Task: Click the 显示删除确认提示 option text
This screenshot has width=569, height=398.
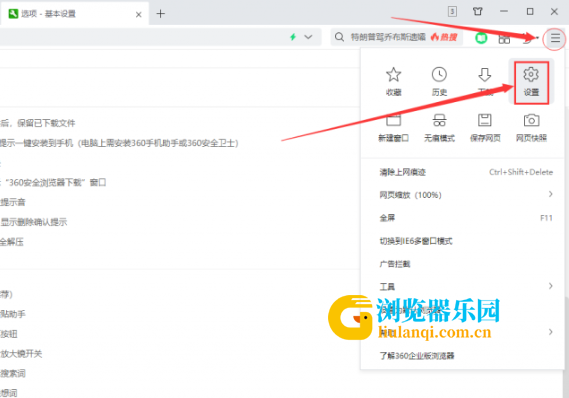Action: tap(34, 222)
